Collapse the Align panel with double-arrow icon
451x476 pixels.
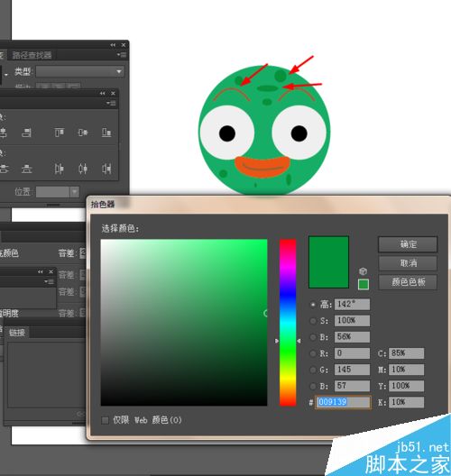pos(102,93)
